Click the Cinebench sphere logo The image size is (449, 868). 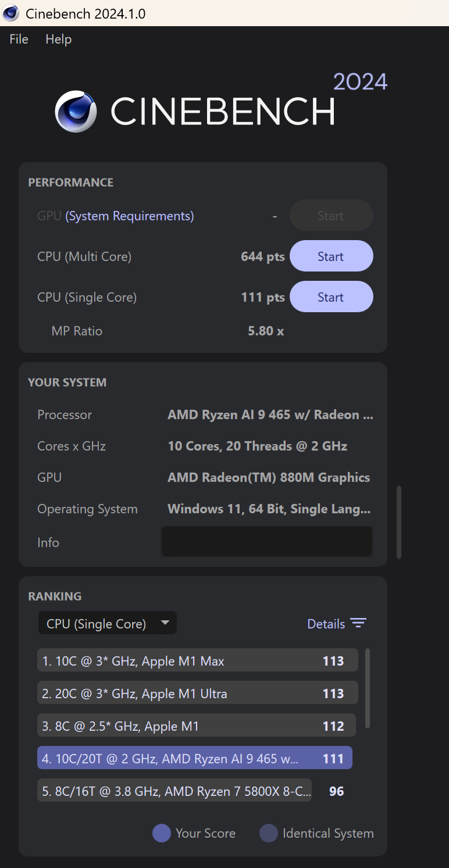(76, 111)
